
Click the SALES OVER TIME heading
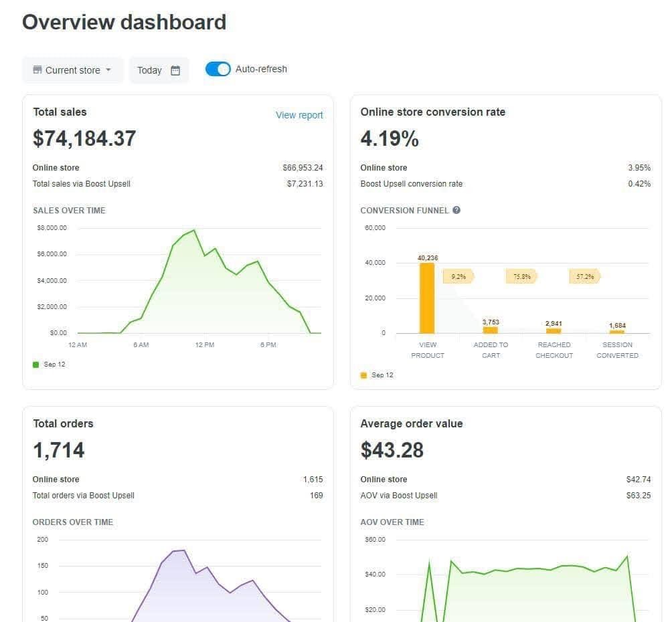click(69, 210)
